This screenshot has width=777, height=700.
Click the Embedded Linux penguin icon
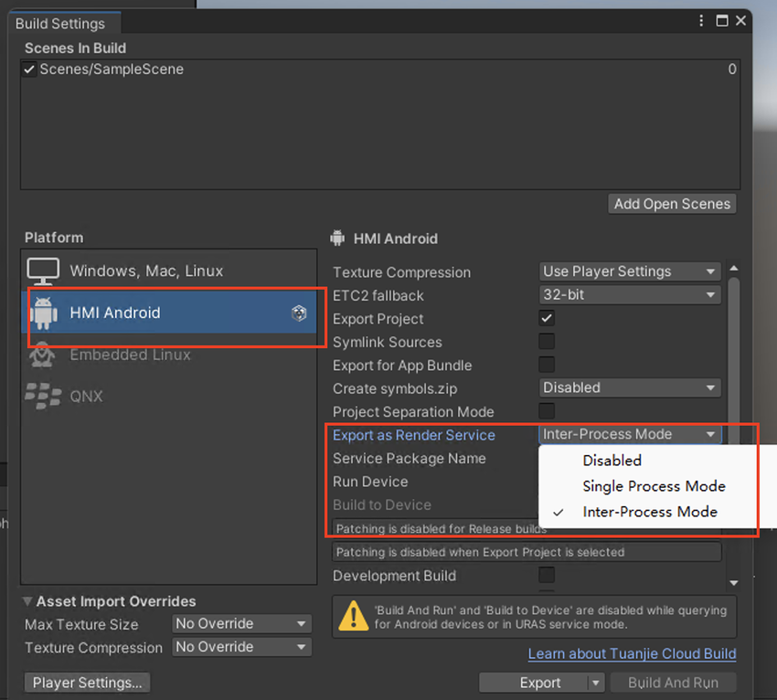pyautogui.click(x=43, y=355)
